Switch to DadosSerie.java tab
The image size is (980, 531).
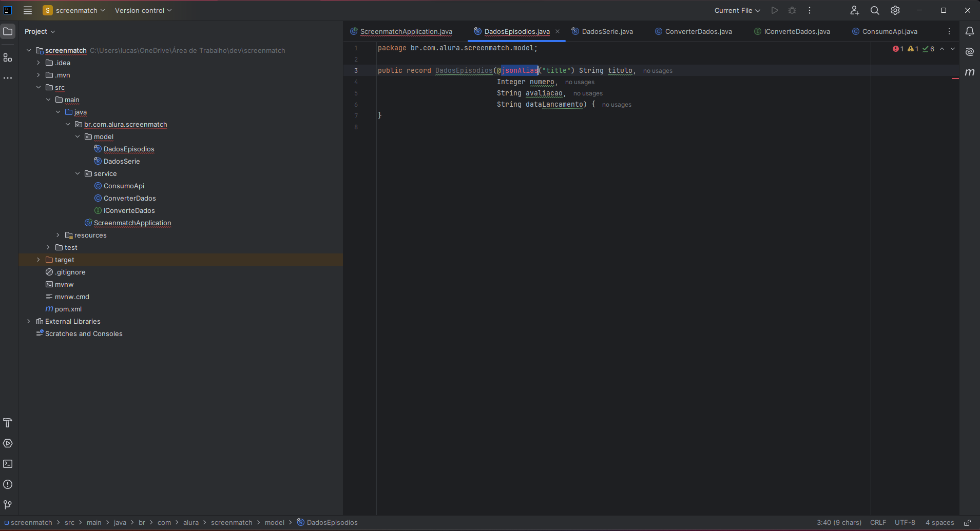click(x=602, y=31)
